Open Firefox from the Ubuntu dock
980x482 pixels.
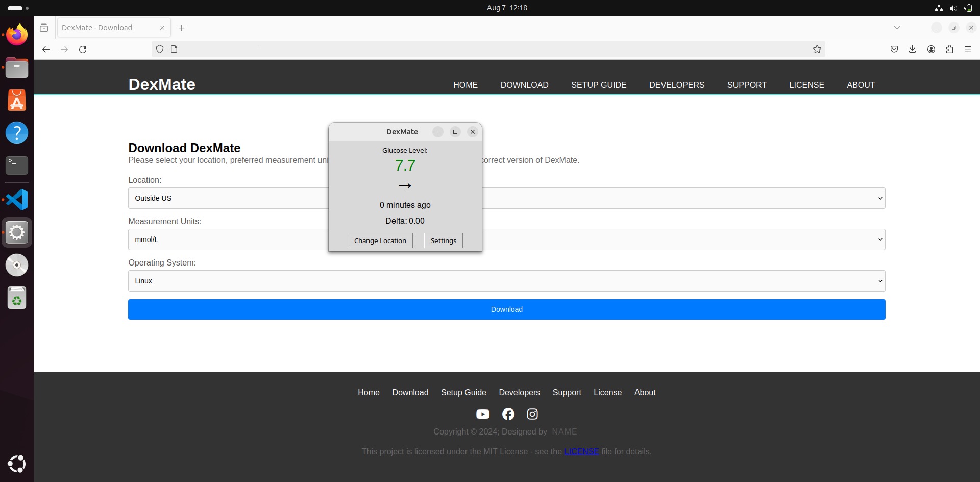(17, 35)
